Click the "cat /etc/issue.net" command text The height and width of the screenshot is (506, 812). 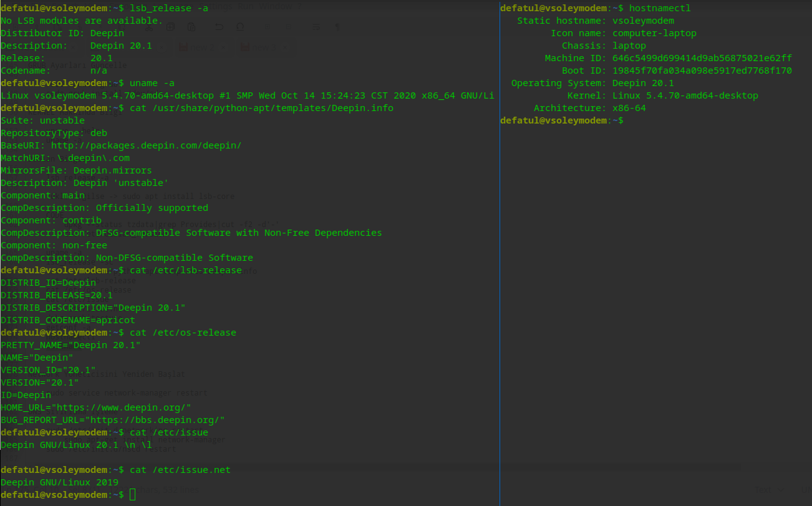180,470
